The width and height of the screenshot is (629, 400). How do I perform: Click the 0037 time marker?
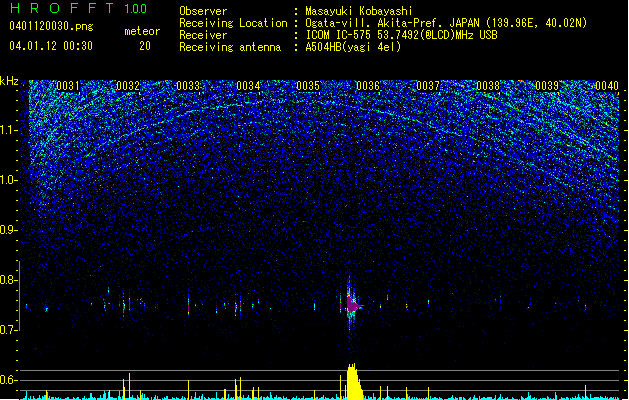point(428,86)
